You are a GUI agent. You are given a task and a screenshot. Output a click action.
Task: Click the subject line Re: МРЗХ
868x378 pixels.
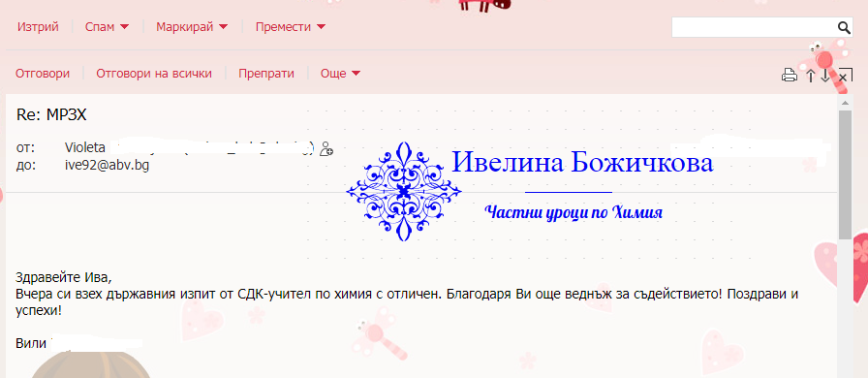click(52, 114)
